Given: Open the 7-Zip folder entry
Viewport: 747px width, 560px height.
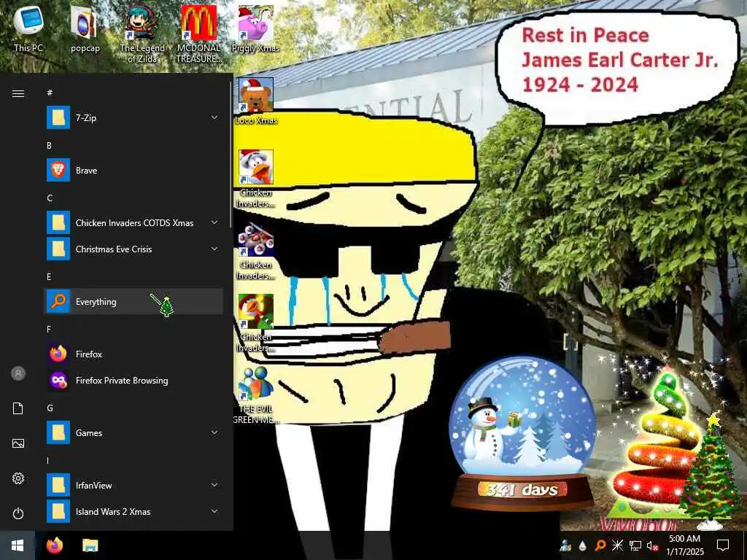Looking at the screenshot, I should tap(133, 117).
